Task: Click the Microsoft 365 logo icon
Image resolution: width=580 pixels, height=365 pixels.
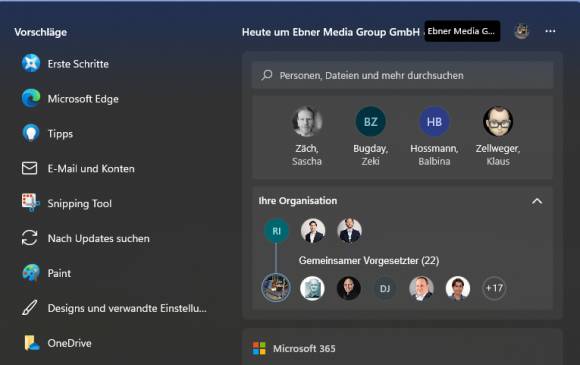Action: pos(259,348)
